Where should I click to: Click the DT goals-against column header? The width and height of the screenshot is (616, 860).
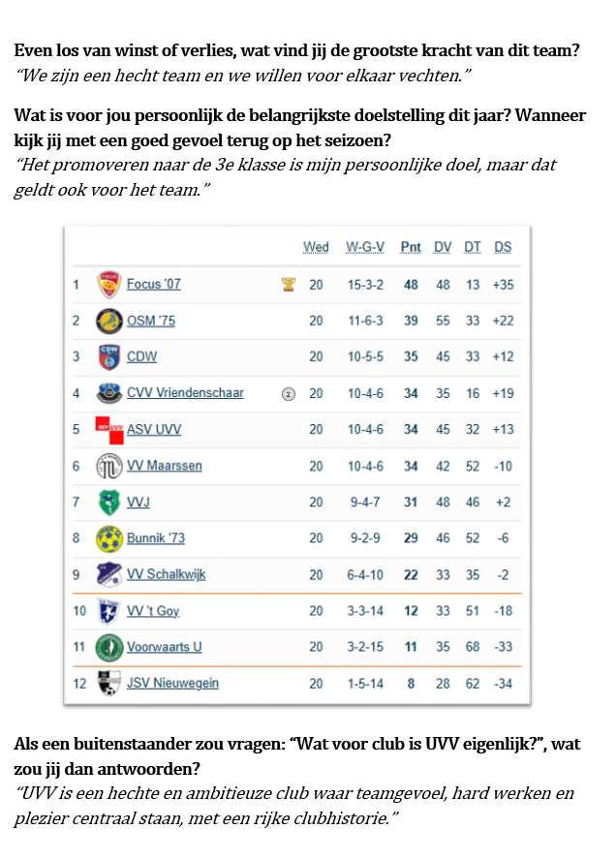472,248
